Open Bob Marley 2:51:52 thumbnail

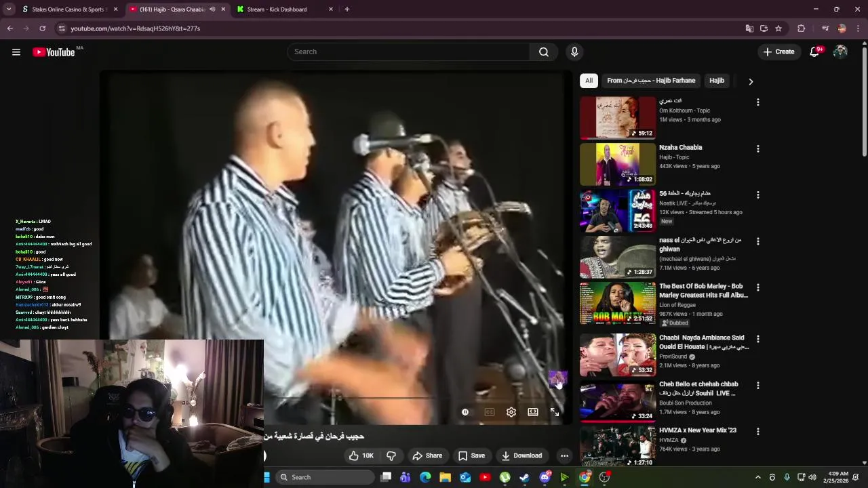click(x=618, y=303)
